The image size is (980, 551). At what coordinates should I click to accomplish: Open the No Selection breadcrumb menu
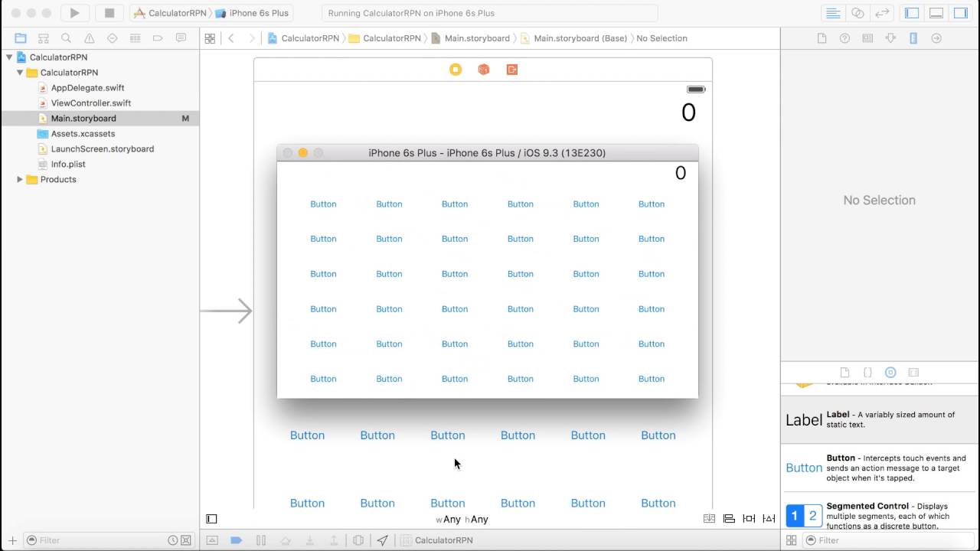click(661, 38)
